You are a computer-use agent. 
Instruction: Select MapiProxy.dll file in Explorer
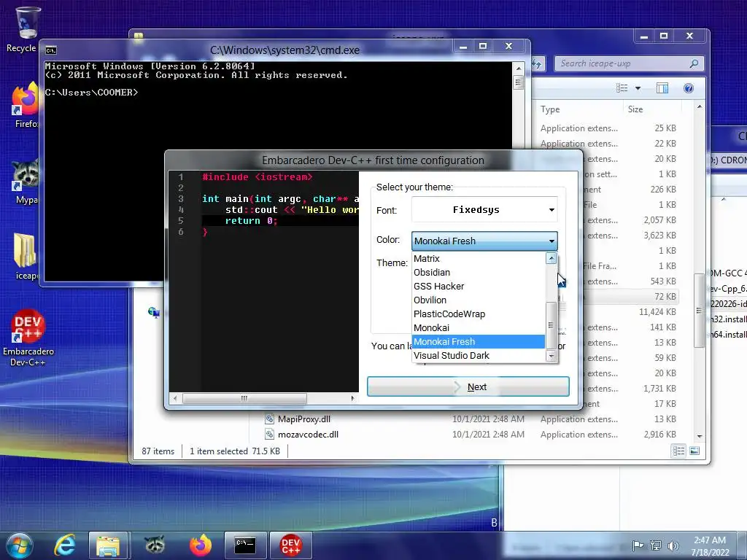pos(304,419)
